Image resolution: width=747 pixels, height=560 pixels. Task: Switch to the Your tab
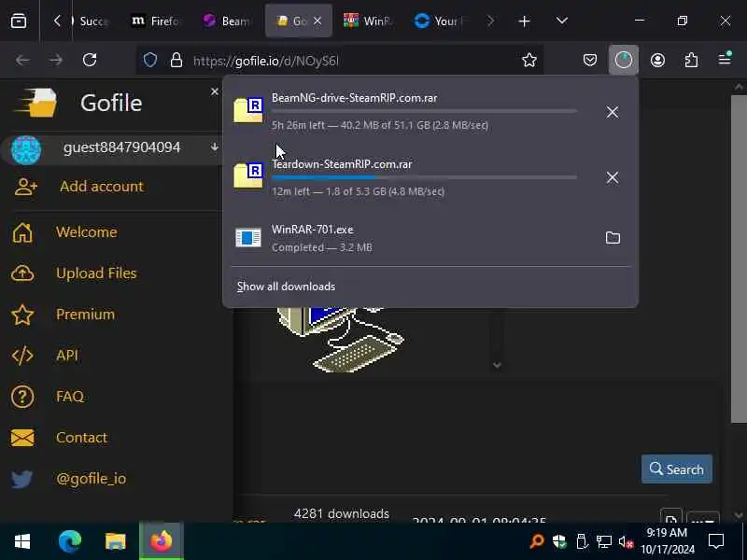click(x=441, y=21)
